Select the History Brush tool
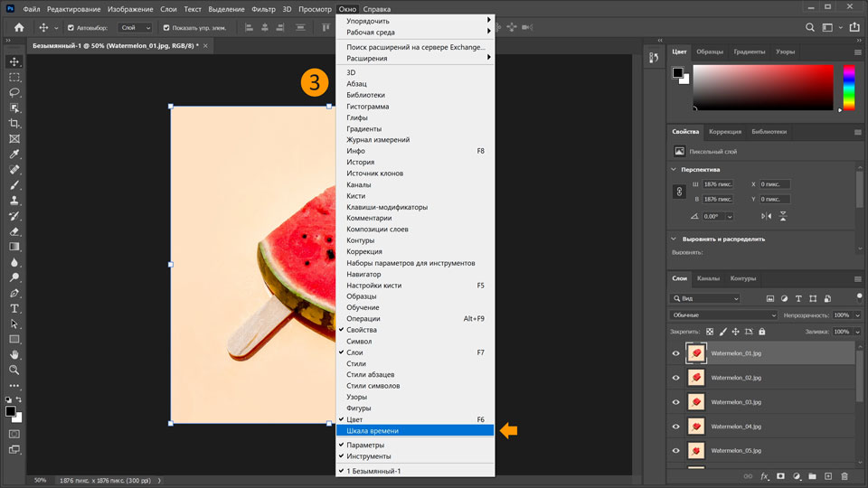Viewport: 868px width, 488px height. tap(14, 216)
